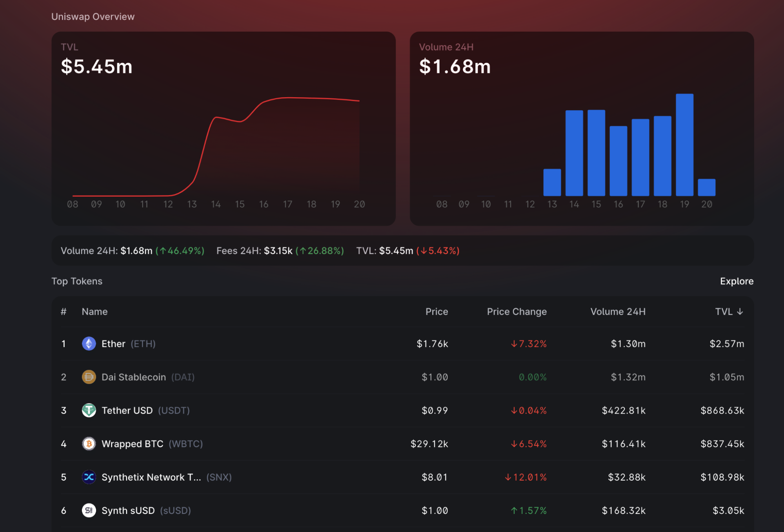Viewport: 784px width, 532px height.
Task: Click the volume bar for day 13
Action: [552, 182]
